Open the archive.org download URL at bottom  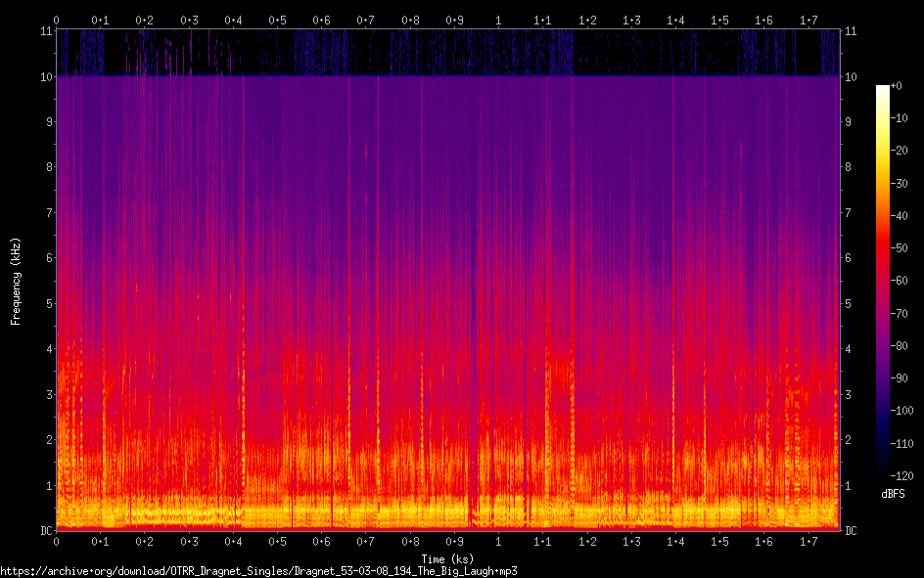pyautogui.click(x=258, y=570)
